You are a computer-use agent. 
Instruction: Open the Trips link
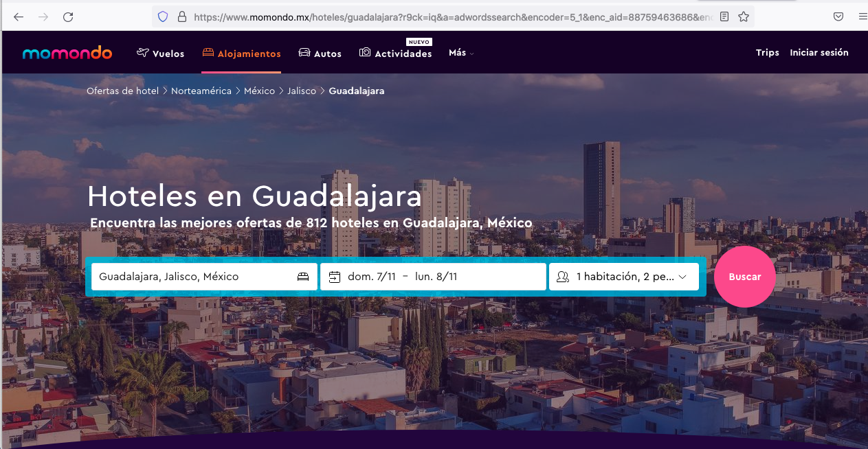click(x=768, y=53)
